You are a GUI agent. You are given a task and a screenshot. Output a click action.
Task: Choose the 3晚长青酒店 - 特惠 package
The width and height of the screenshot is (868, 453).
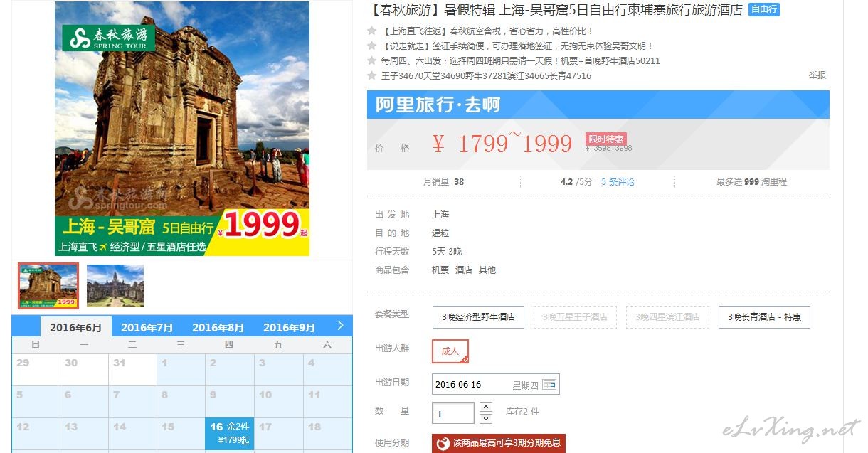coord(764,317)
